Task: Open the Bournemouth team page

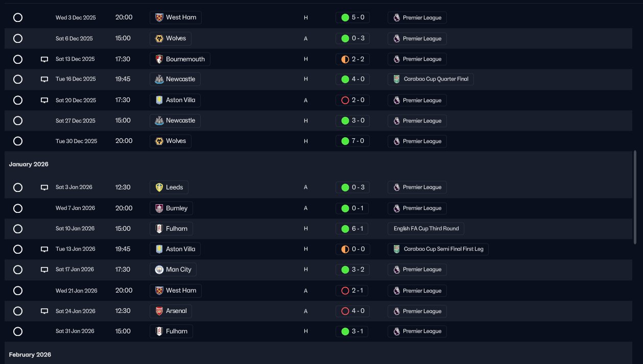Action: (185, 59)
